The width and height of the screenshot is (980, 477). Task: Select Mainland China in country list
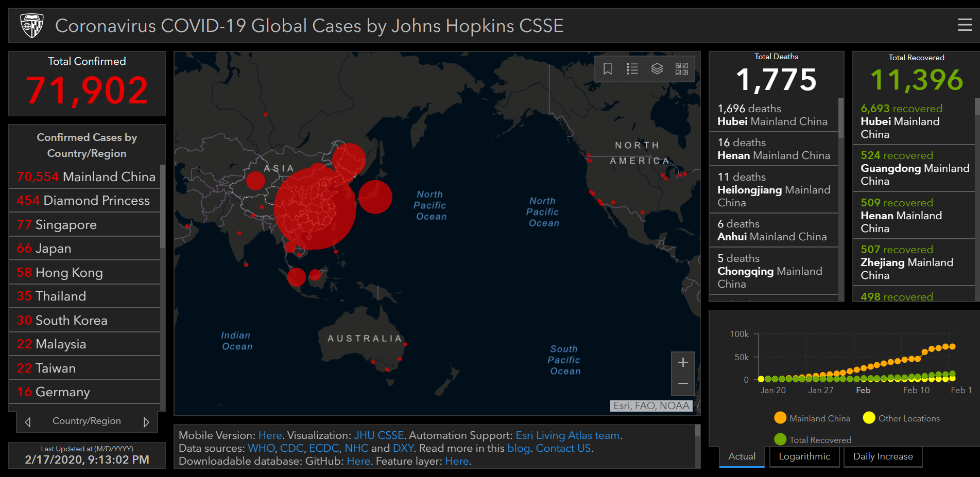85,176
